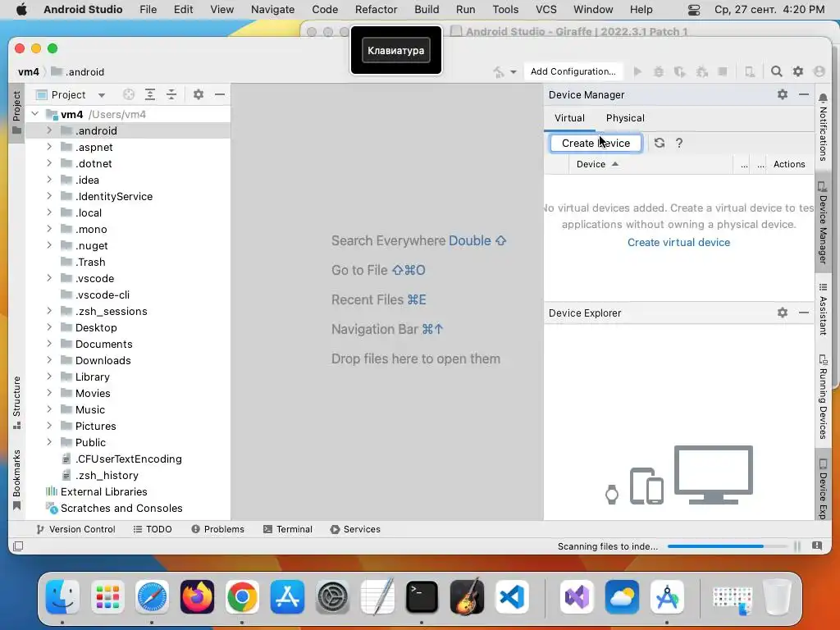The width and height of the screenshot is (840, 630).
Task: Open the Version Control tool window
Action: coord(75,529)
